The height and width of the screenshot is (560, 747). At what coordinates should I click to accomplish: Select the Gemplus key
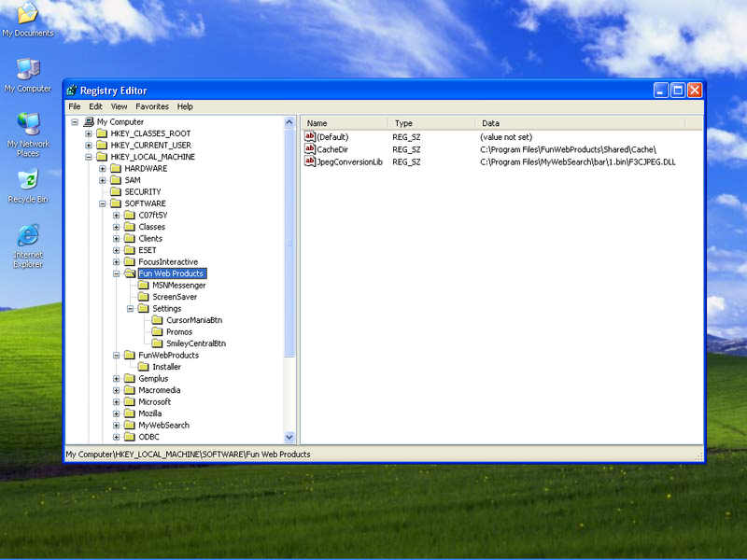pos(153,379)
